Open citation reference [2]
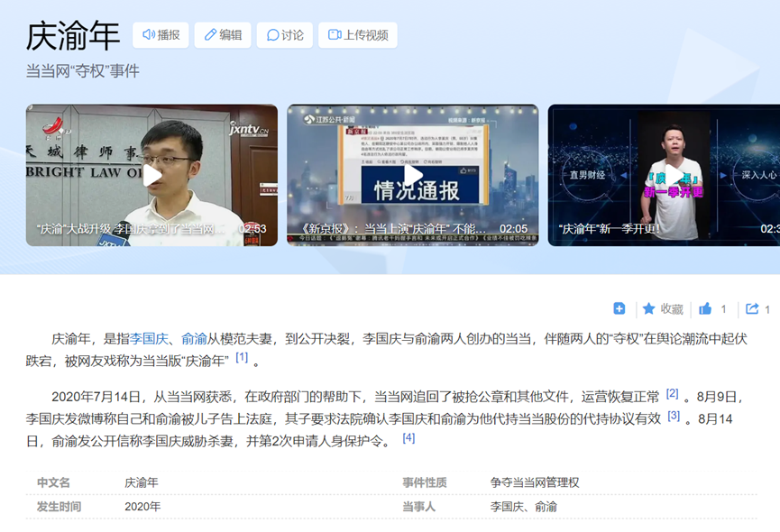This screenshot has width=780, height=532. 672,393
